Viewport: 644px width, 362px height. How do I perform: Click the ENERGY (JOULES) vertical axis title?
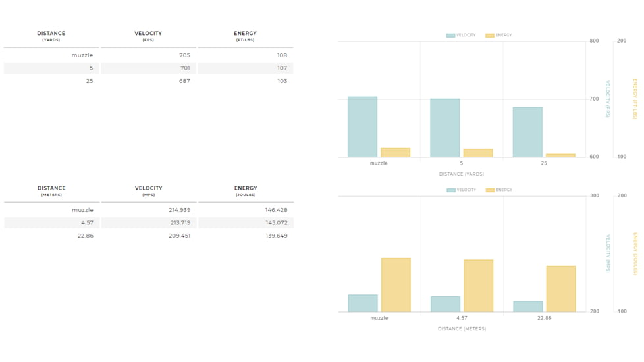tap(635, 253)
